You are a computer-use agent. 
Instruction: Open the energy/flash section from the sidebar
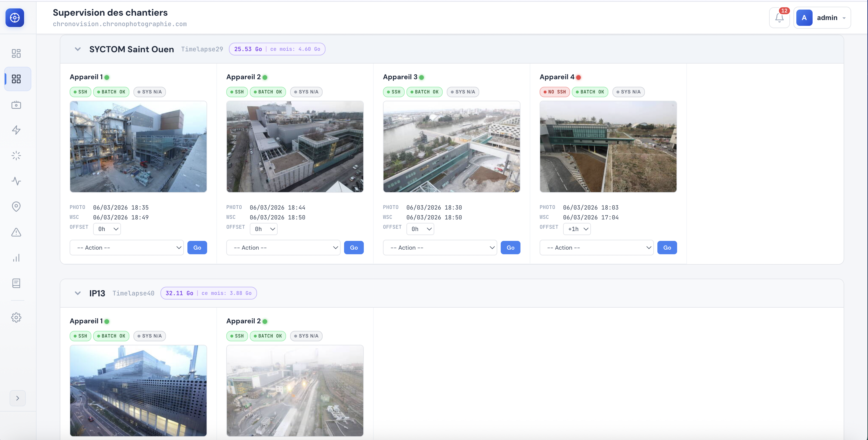[x=16, y=130]
